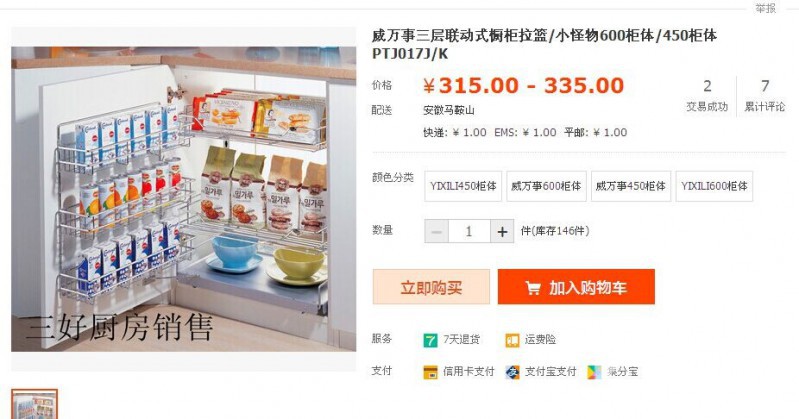This screenshot has width=799, height=419.
Task: Click the Alipay 支付宝 payment icon
Action: (x=512, y=372)
